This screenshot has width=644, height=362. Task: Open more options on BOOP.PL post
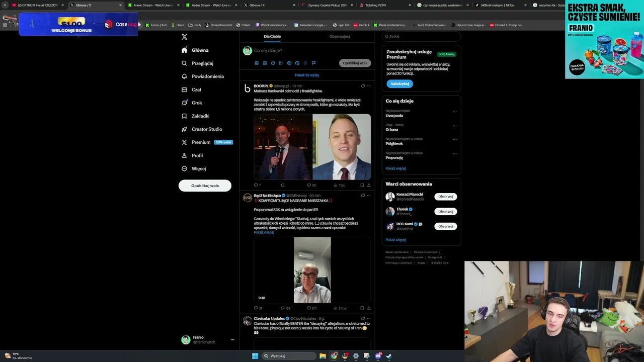(x=369, y=86)
